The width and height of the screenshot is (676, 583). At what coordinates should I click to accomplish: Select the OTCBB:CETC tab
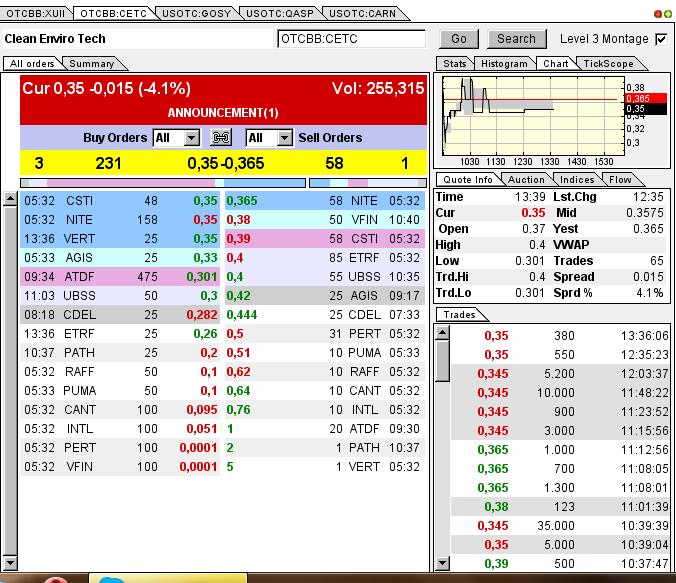[113, 13]
